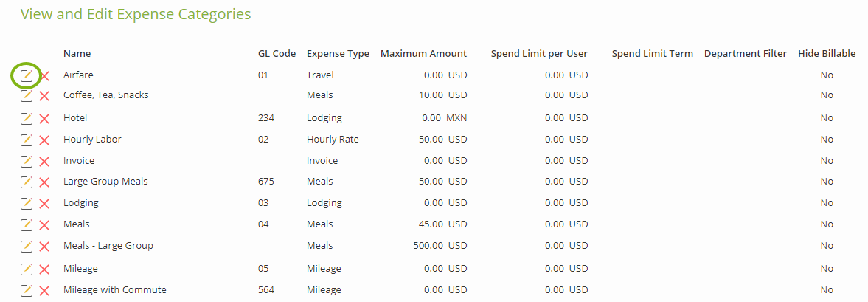The height and width of the screenshot is (302, 868).
Task: Edit the Mileage category
Action: coord(27,270)
